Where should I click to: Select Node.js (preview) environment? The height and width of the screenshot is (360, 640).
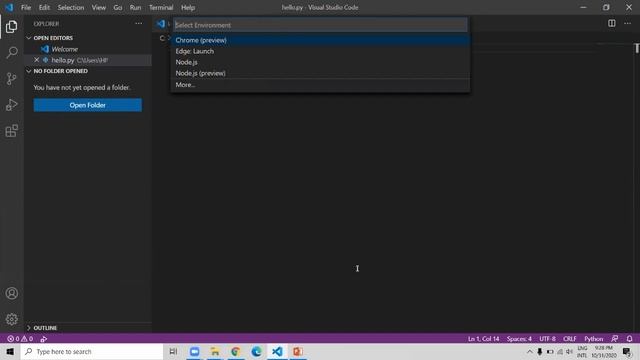(x=320, y=73)
